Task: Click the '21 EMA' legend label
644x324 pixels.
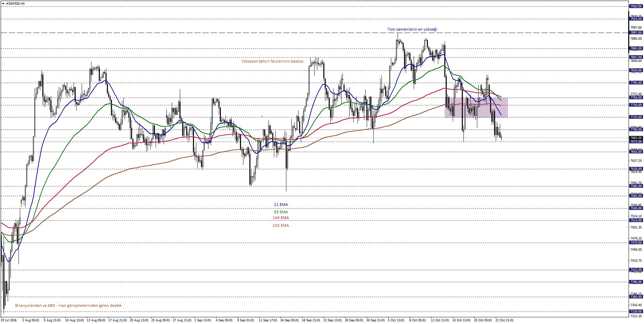Action: [281, 205]
